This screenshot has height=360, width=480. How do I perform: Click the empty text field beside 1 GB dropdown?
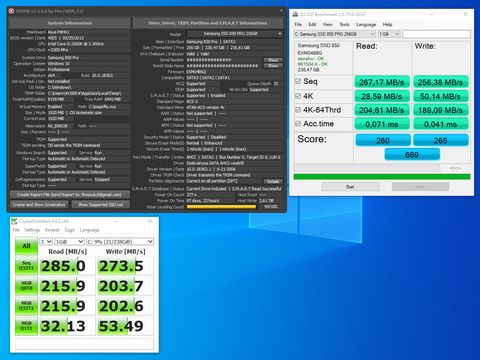pyautogui.click(x=436, y=34)
